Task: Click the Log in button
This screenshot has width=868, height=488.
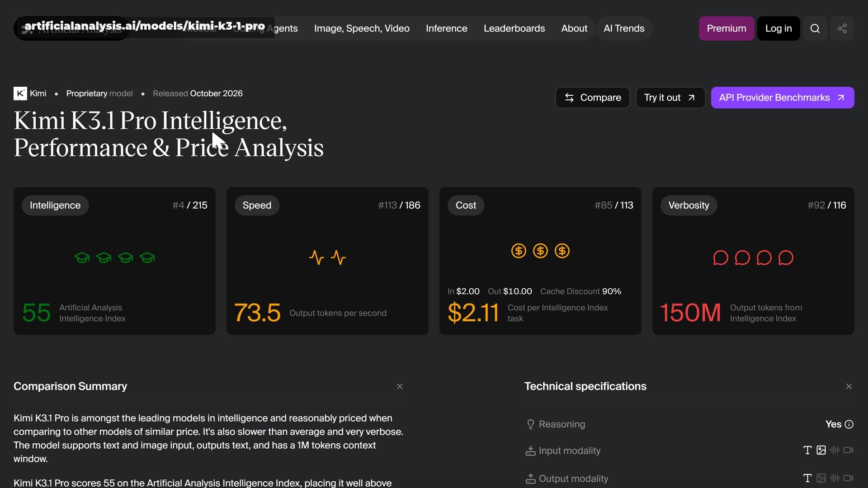Action: tap(778, 28)
